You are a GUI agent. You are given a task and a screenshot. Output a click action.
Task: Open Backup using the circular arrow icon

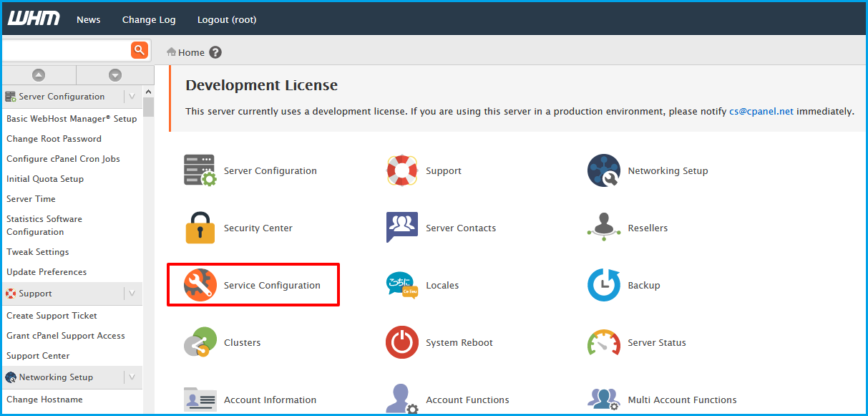603,284
